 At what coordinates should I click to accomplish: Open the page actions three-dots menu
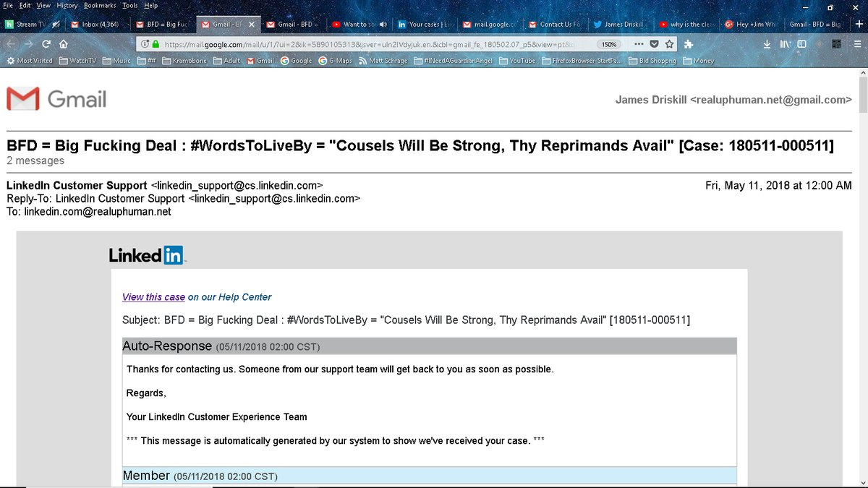(x=638, y=44)
